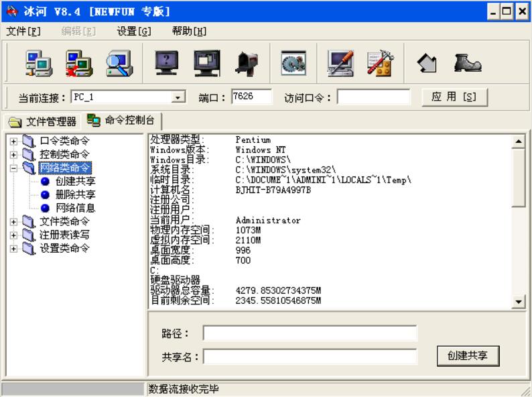This screenshot has height=397, width=532.
Task: Click the 创建共享 button
Action: pos(468,356)
